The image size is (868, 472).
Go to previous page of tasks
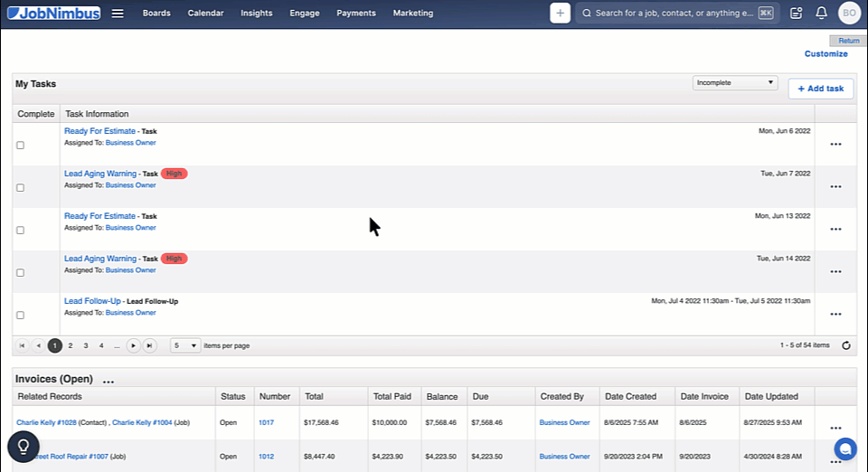pyautogui.click(x=38, y=345)
